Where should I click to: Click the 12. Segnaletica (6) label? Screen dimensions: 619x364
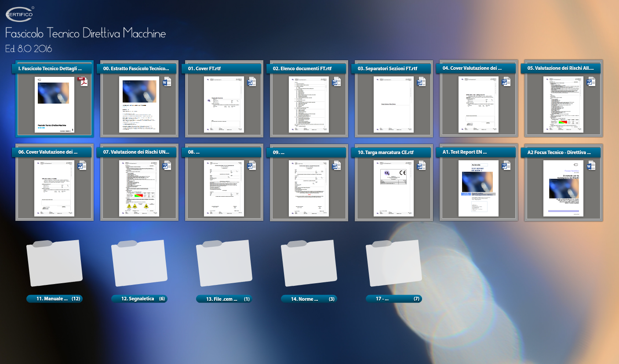pos(139,299)
